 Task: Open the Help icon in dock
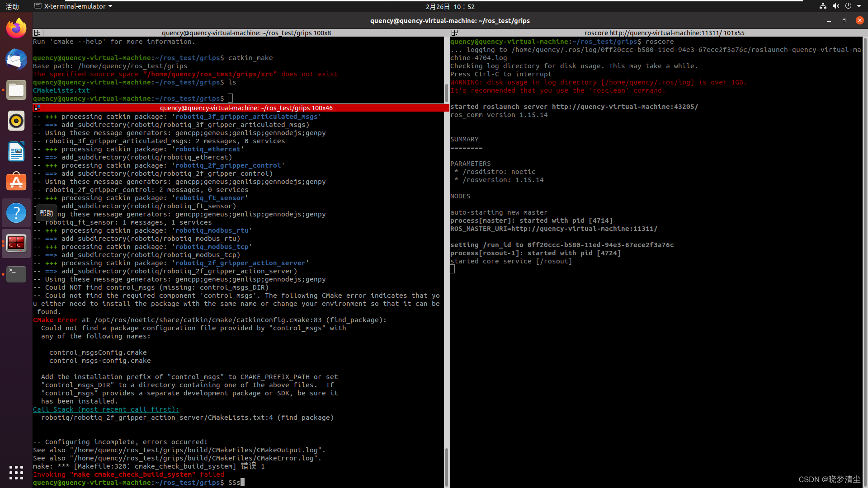coord(16,213)
